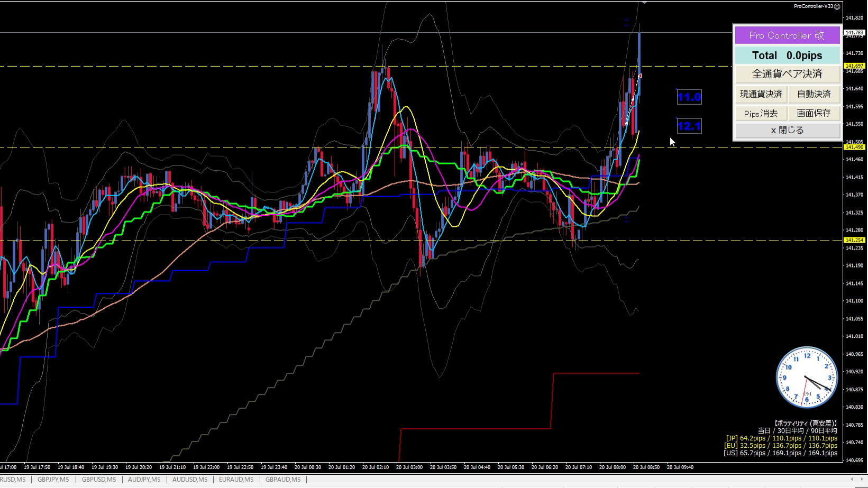The width and height of the screenshot is (868, 488).
Task: Click the x 閉じる close button
Action: (x=787, y=130)
